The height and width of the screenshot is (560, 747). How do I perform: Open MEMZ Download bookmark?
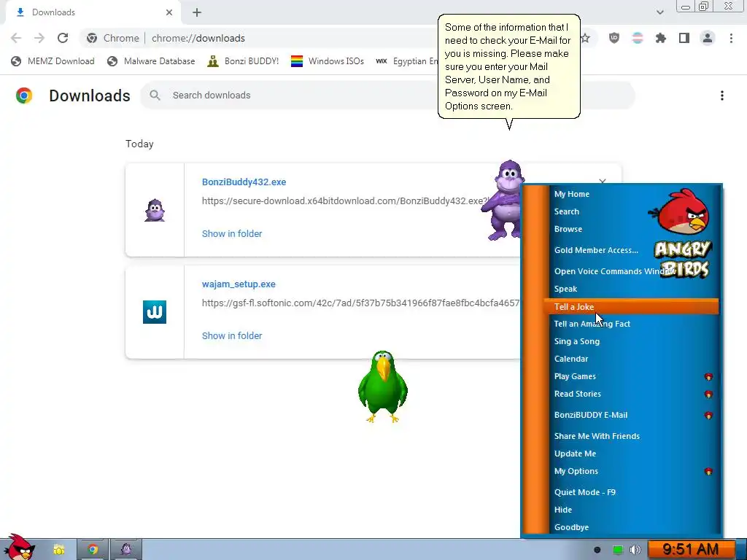click(x=53, y=61)
